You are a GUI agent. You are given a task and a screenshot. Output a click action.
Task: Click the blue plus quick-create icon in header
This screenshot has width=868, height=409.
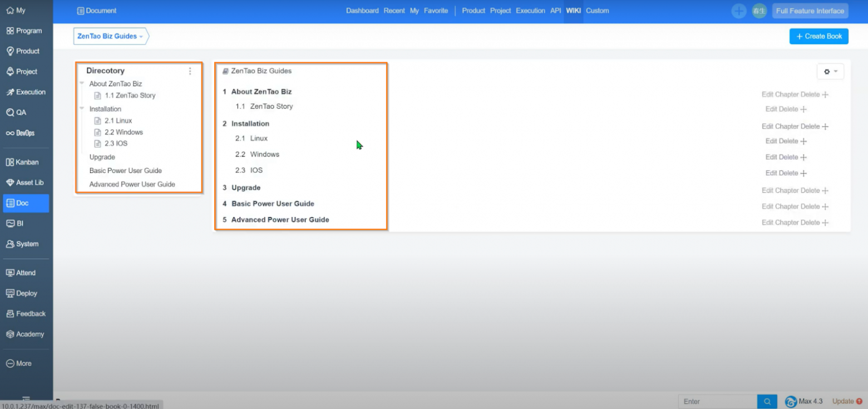coord(738,11)
